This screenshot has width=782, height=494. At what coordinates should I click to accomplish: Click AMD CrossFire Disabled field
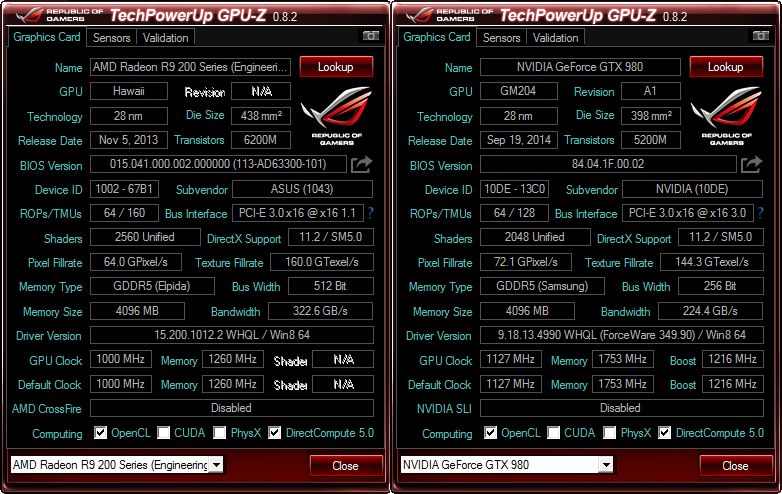232,408
